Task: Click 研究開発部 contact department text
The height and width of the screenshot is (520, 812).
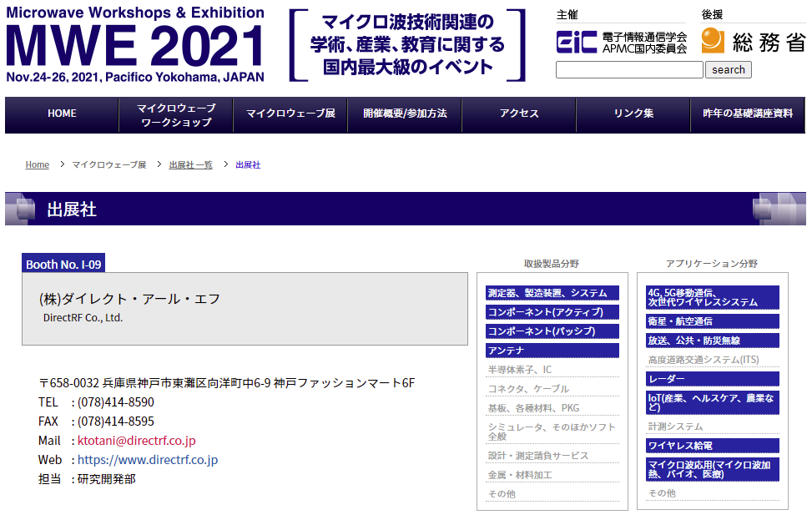Action: point(107,479)
